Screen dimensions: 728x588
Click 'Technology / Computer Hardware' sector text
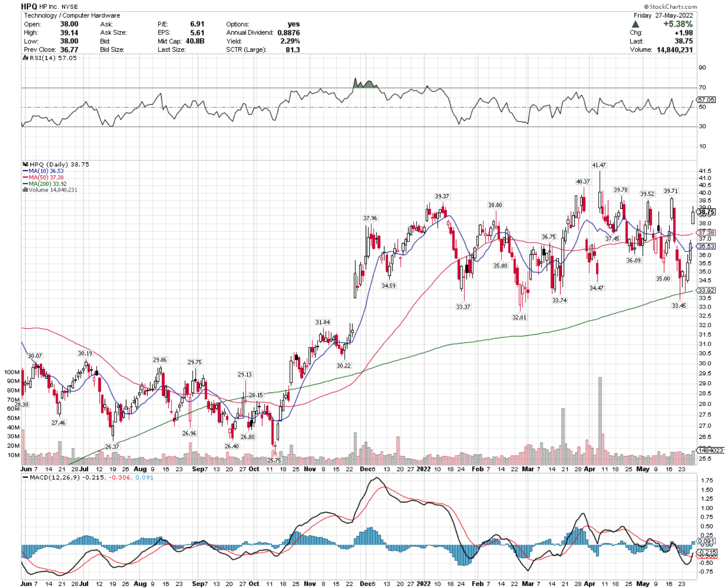[x=72, y=15]
